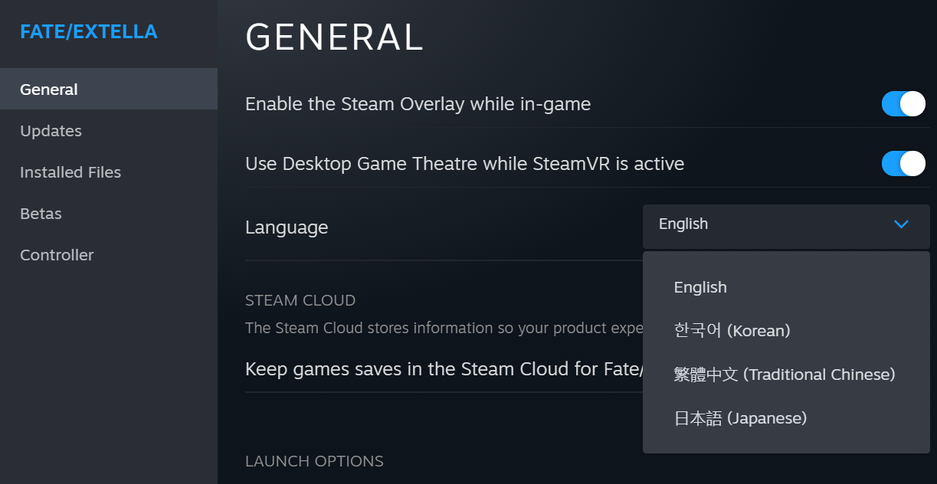The width and height of the screenshot is (937, 484).
Task: Pick Traditional Chinese from the language list
Action: [x=784, y=375]
